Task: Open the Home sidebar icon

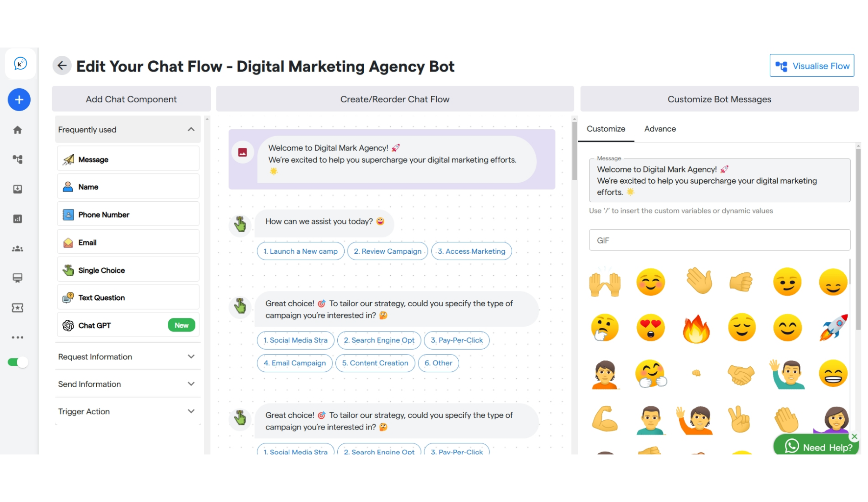Action: (18, 130)
